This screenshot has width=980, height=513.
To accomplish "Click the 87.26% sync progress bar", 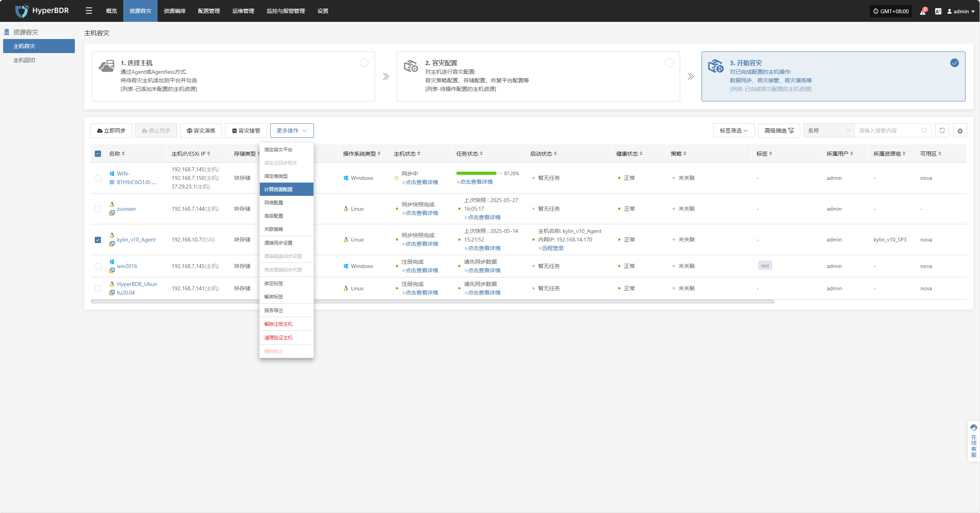I will click(x=479, y=173).
